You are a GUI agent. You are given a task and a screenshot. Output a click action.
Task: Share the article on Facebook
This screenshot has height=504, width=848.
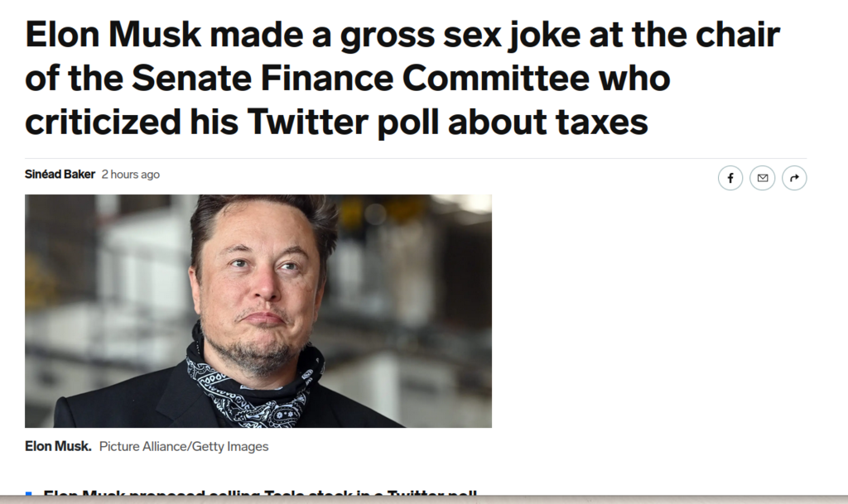pyautogui.click(x=730, y=178)
